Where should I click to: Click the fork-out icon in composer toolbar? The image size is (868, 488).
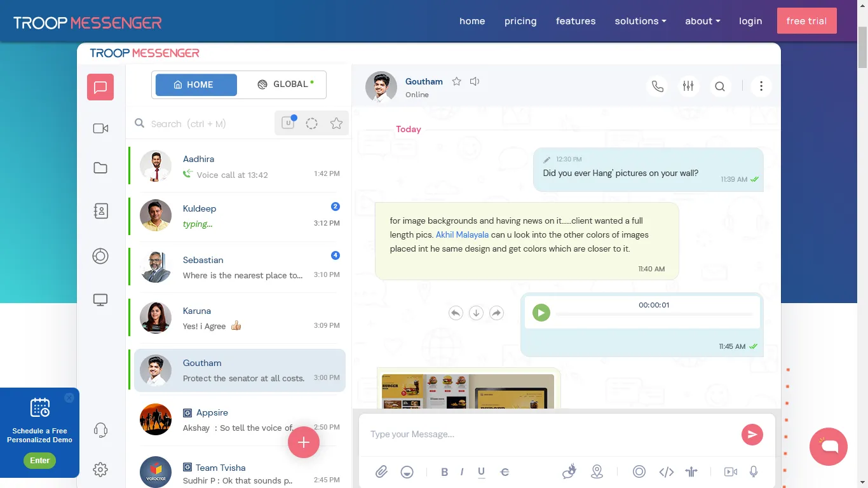[x=692, y=471]
